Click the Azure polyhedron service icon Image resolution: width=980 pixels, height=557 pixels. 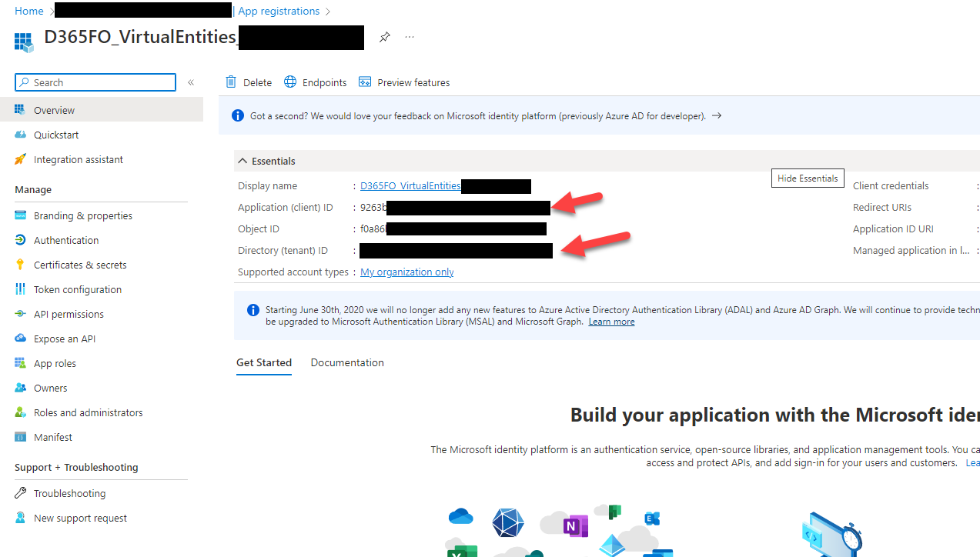[508, 523]
